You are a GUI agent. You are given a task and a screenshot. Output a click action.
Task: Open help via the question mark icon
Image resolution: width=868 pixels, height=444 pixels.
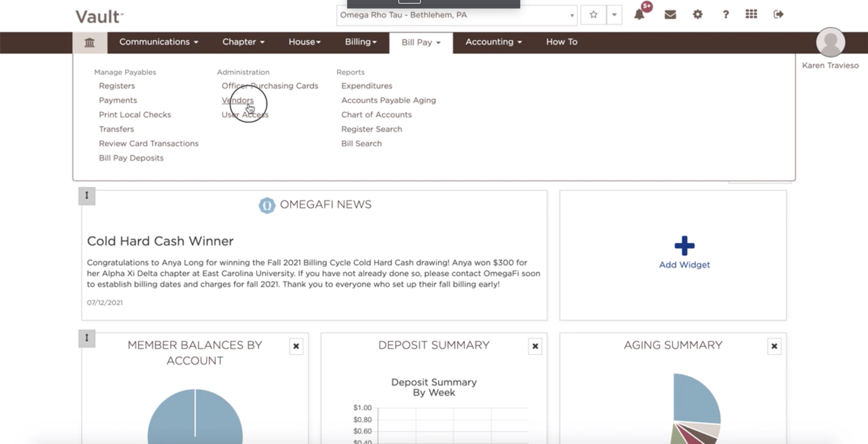pyautogui.click(x=725, y=15)
